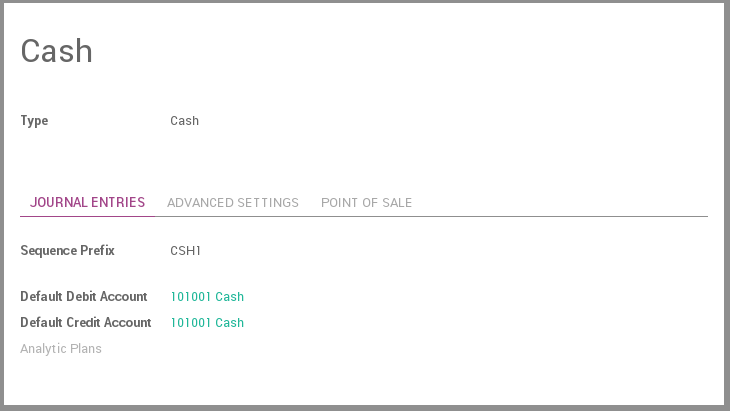Screen dimensions: 730x411
Task: Click the Sequence Prefix value CSH1
Action: coord(186,251)
